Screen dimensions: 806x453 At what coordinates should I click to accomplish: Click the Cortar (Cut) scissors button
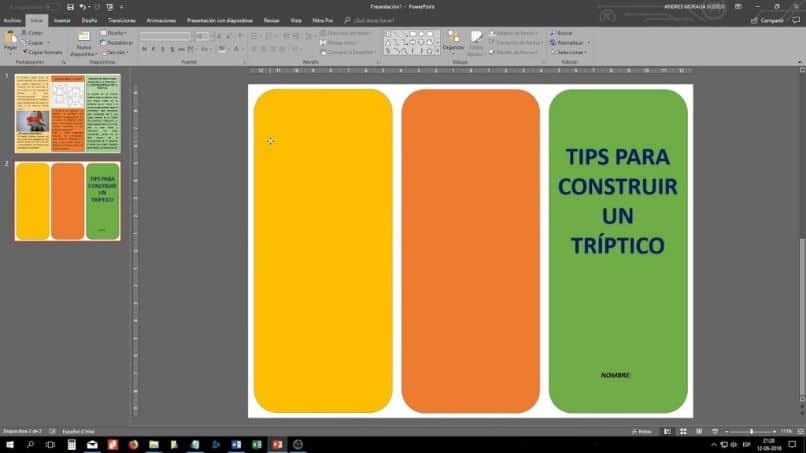[32, 33]
